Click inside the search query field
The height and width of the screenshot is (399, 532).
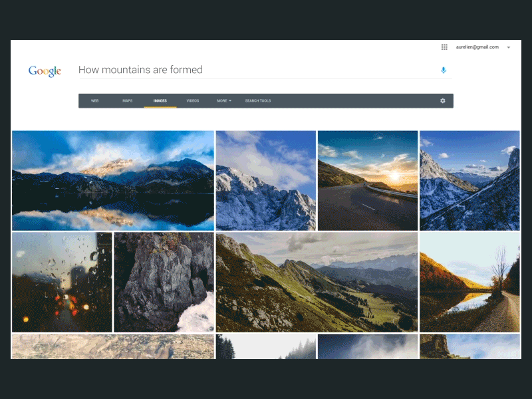click(199, 69)
